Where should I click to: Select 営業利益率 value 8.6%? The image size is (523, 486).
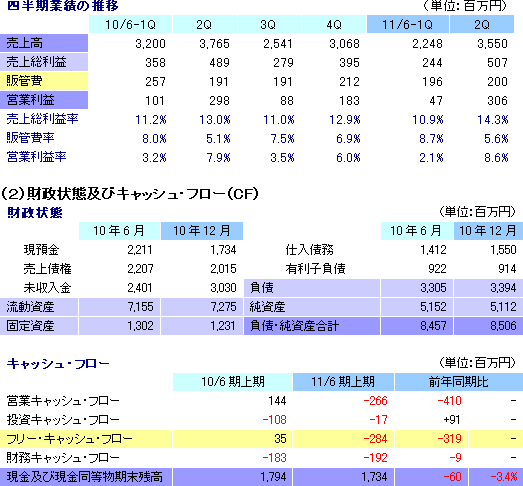[x=496, y=157]
